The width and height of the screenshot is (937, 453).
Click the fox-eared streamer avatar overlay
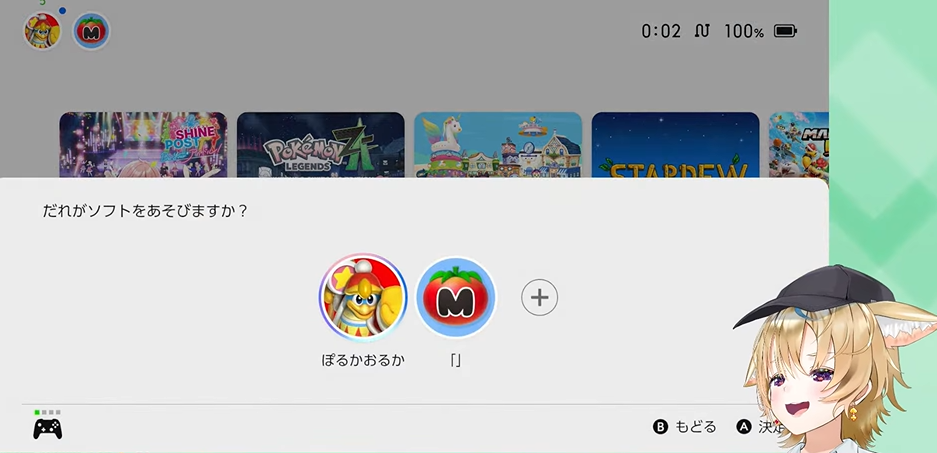(x=837, y=359)
